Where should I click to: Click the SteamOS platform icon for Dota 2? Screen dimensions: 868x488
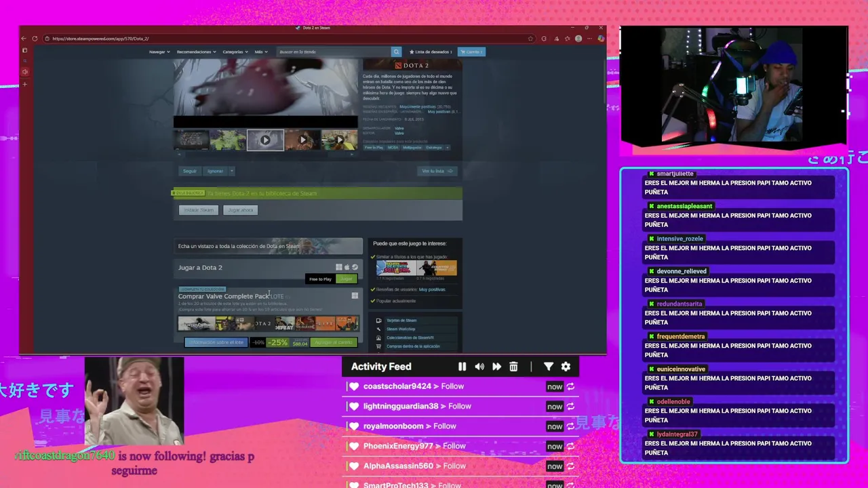(355, 267)
